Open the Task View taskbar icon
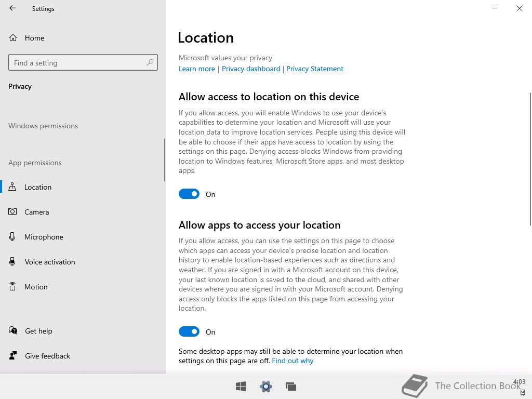This screenshot has width=532, height=399. point(291,386)
